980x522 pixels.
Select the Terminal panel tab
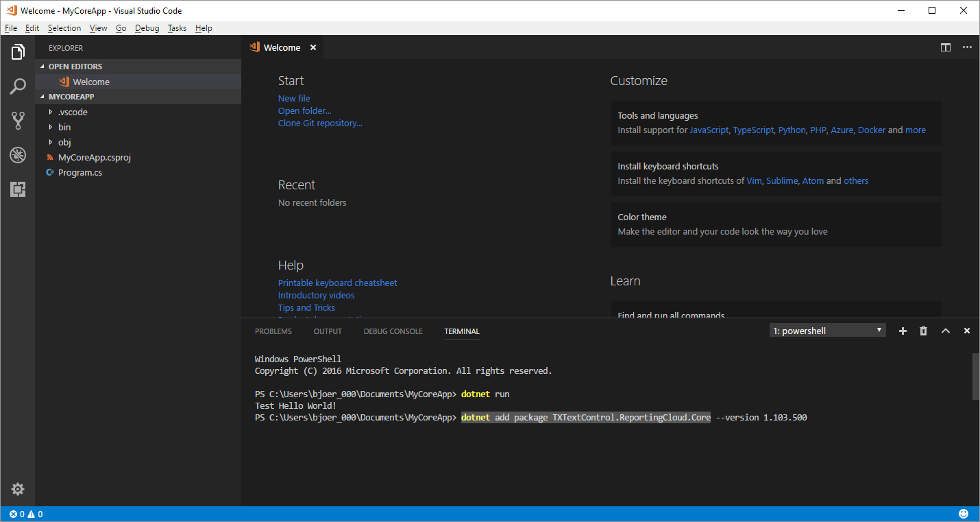(x=462, y=331)
